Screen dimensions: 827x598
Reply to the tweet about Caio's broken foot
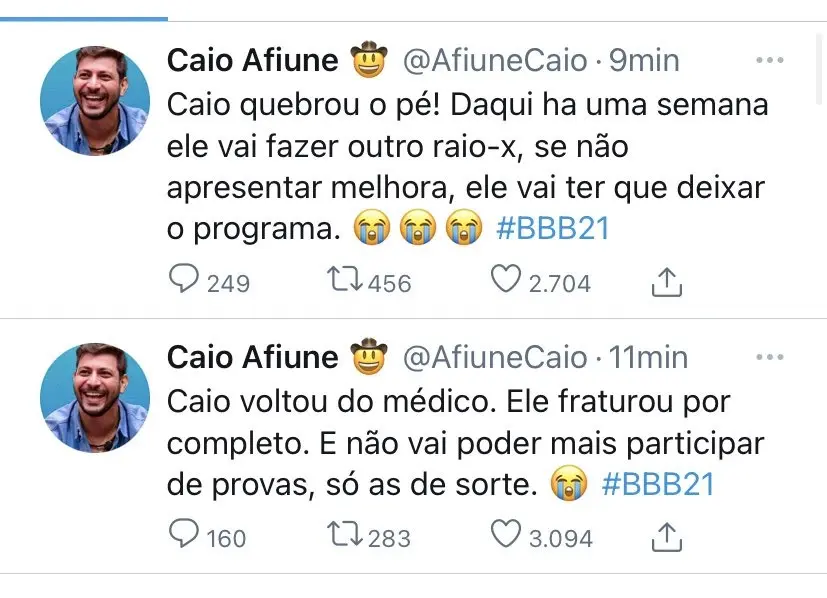tap(183, 281)
